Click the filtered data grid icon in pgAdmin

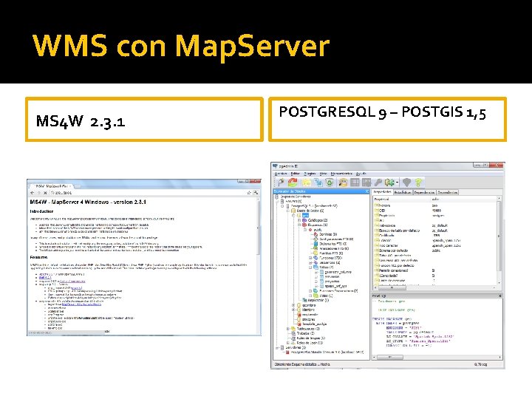pos(366,183)
